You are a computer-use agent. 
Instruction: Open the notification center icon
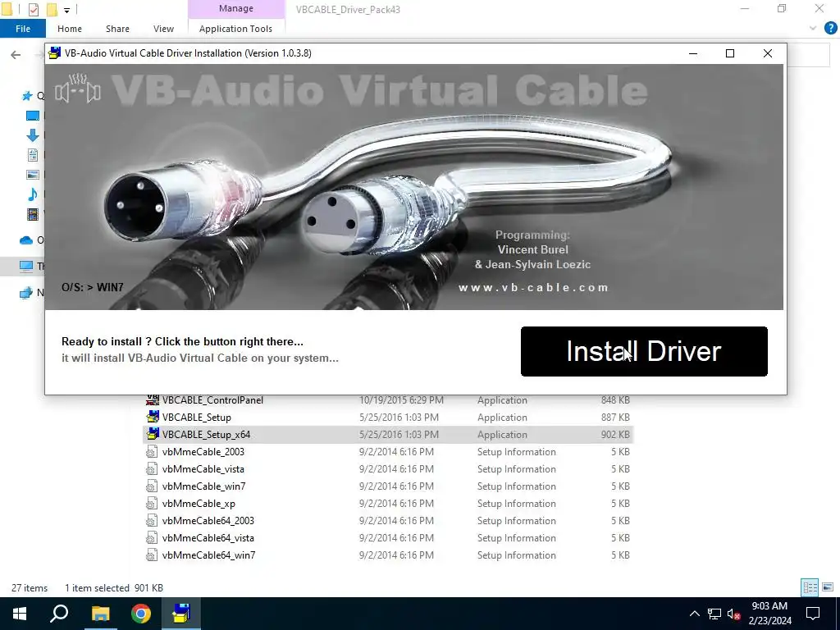coord(813,614)
